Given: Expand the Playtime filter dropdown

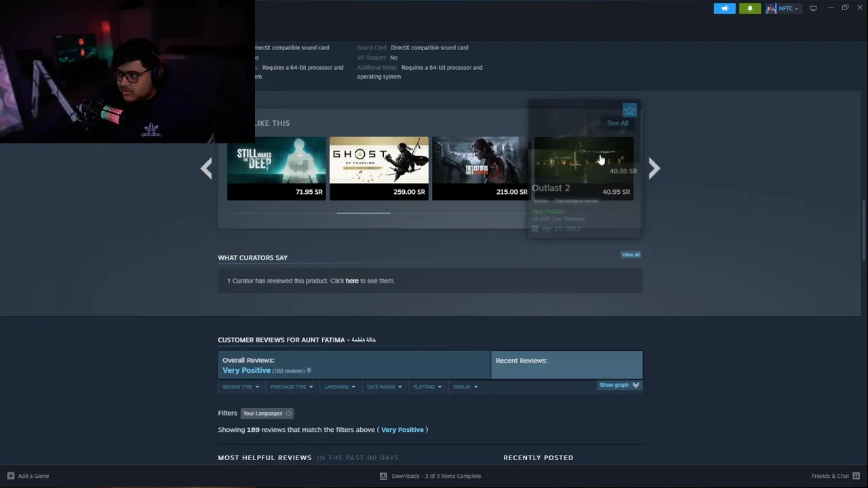Looking at the screenshot, I should 427,387.
